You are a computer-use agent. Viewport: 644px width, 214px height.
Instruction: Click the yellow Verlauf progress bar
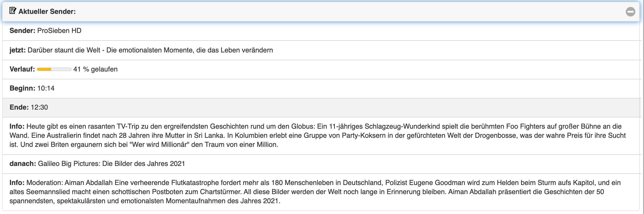coord(54,69)
